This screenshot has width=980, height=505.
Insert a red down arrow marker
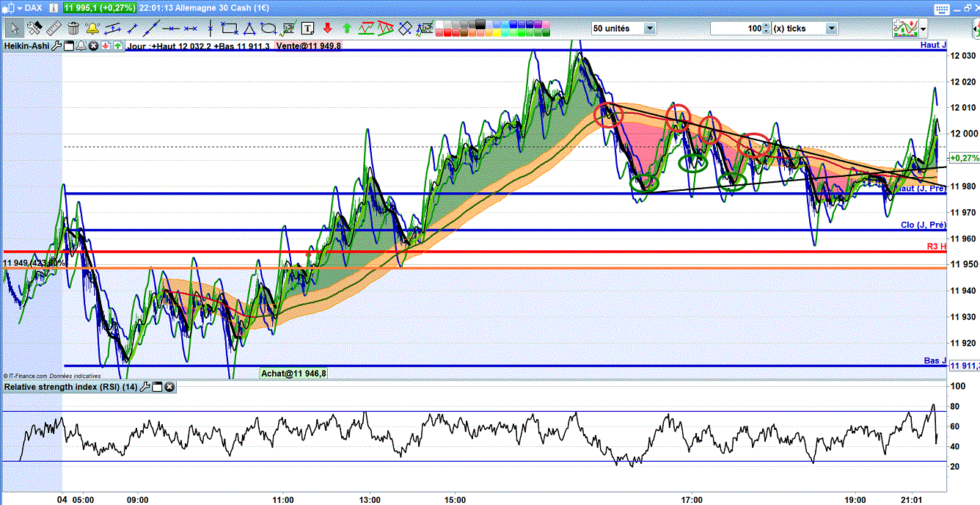click(327, 29)
